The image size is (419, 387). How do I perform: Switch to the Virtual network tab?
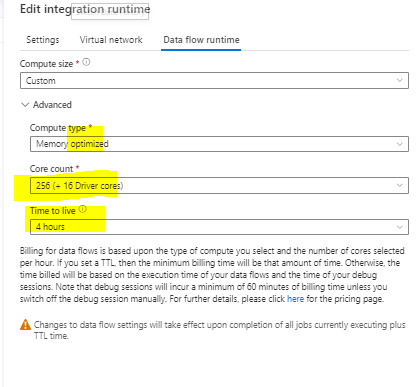click(111, 40)
